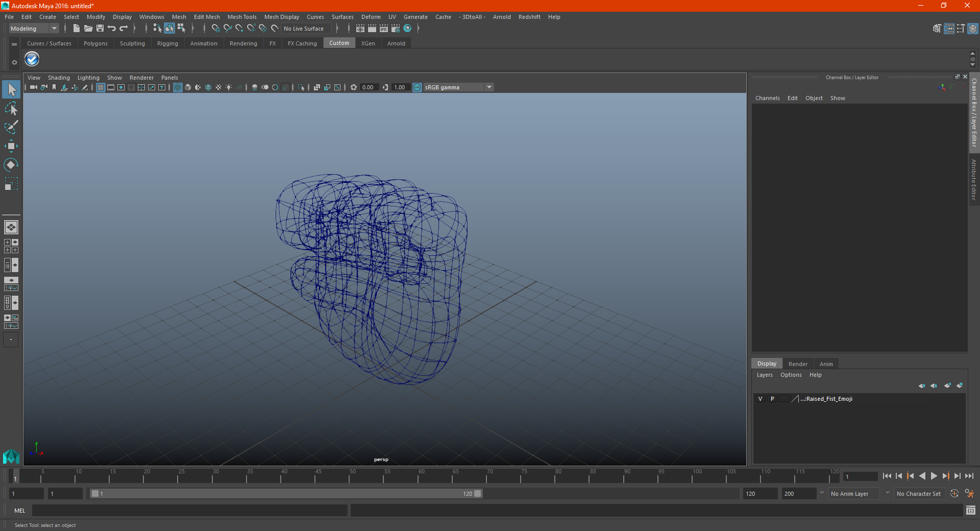Go to start of playback range
Image resolution: width=980 pixels, height=531 pixels.
887,476
